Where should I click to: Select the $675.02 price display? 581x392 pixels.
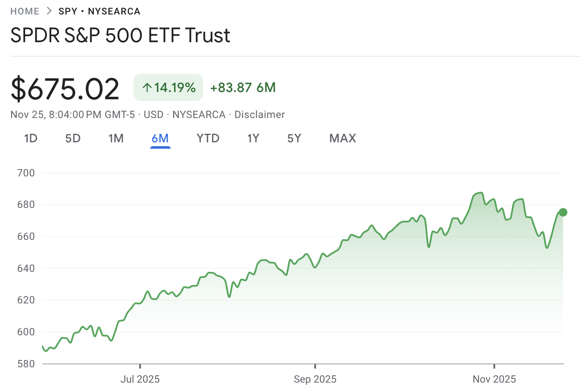click(x=64, y=87)
